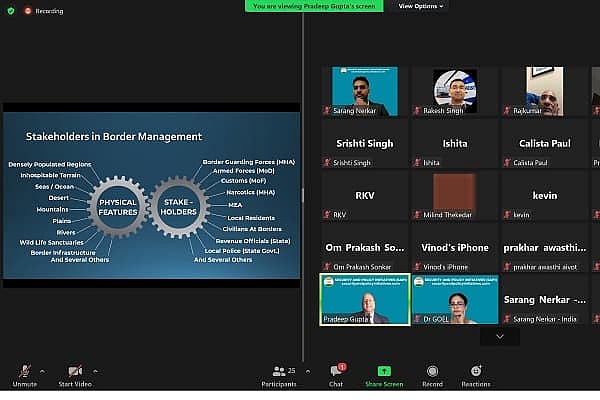600x400 pixels.
Task: Open the Participants panel
Action: pyautogui.click(x=278, y=373)
